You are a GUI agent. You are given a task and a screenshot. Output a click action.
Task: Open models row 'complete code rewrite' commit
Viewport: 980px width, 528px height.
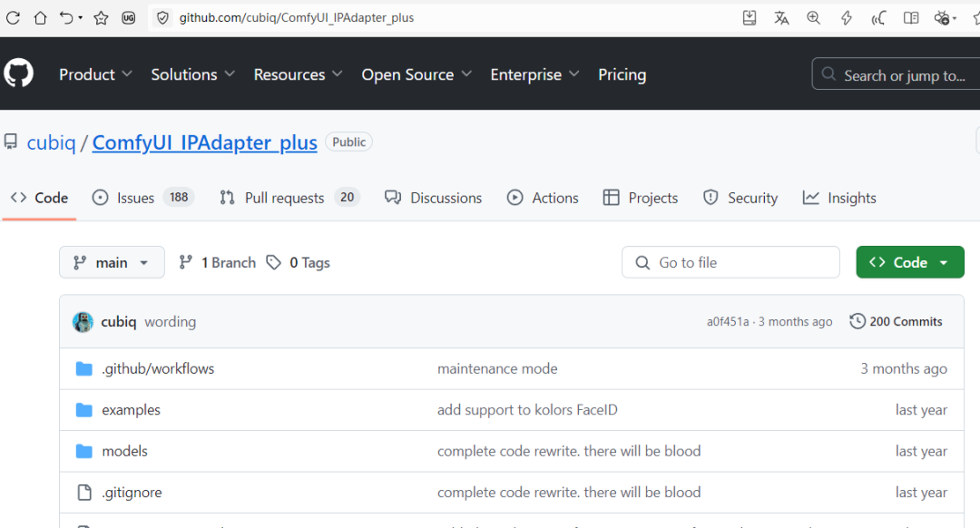(569, 451)
